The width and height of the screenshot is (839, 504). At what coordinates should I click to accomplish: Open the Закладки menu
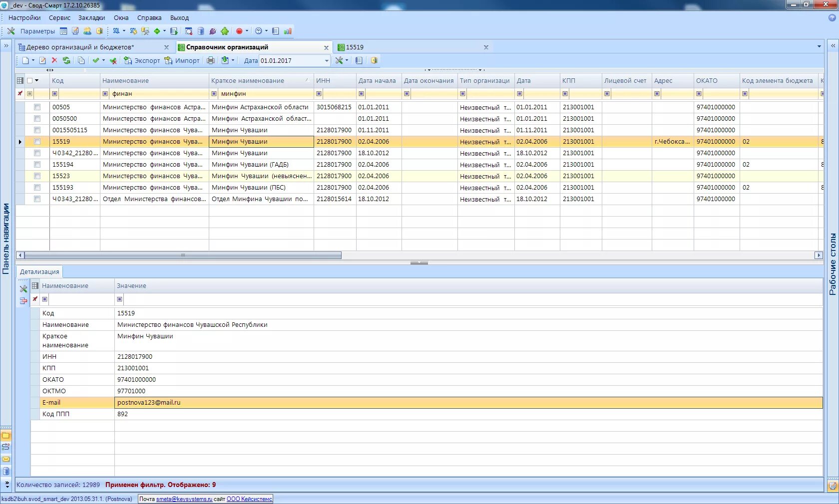[91, 17]
